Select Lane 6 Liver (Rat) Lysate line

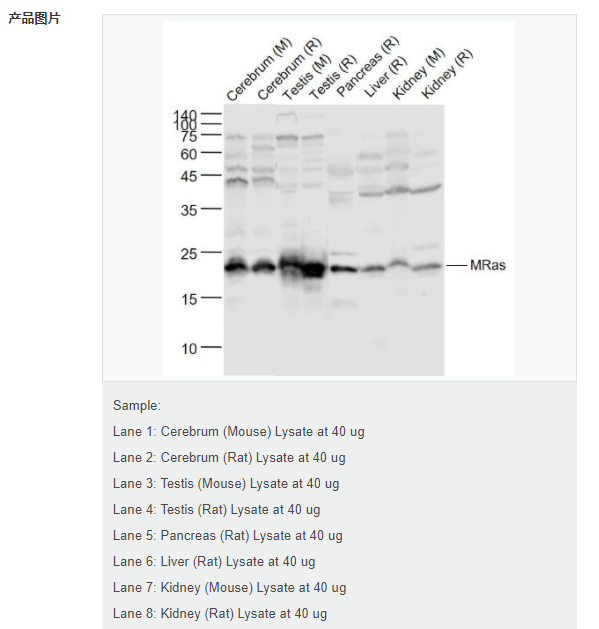click(x=214, y=562)
